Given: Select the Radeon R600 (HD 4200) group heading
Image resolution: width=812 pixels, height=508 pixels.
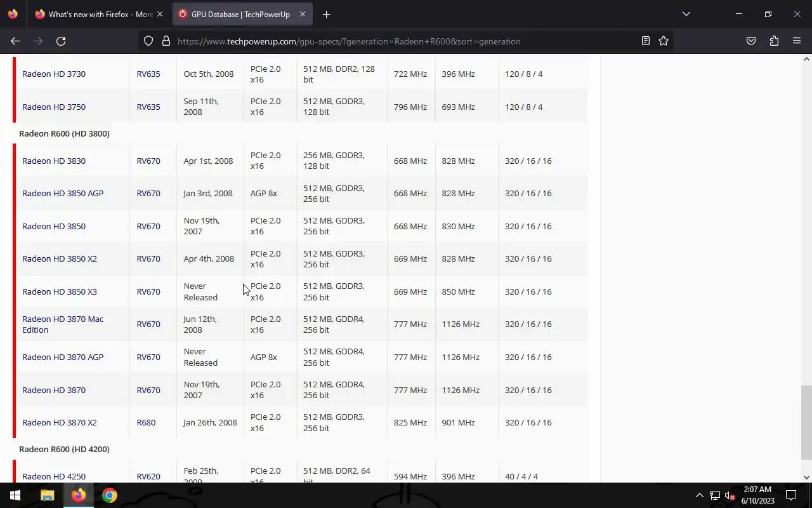Looking at the screenshot, I should [x=64, y=449].
